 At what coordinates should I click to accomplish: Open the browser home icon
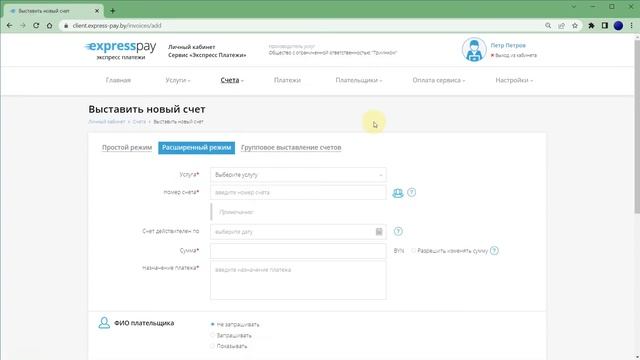(x=49, y=25)
